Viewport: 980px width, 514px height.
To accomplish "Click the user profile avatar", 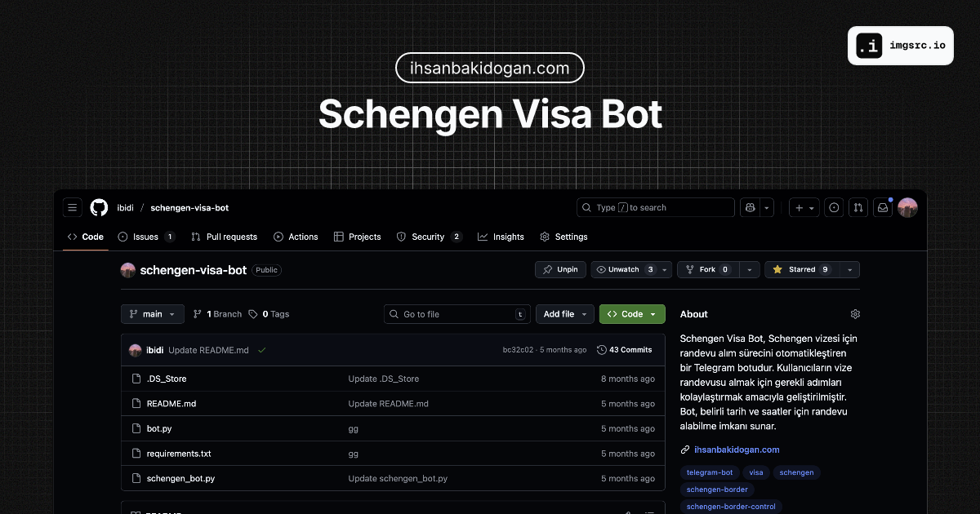I will pyautogui.click(x=907, y=207).
